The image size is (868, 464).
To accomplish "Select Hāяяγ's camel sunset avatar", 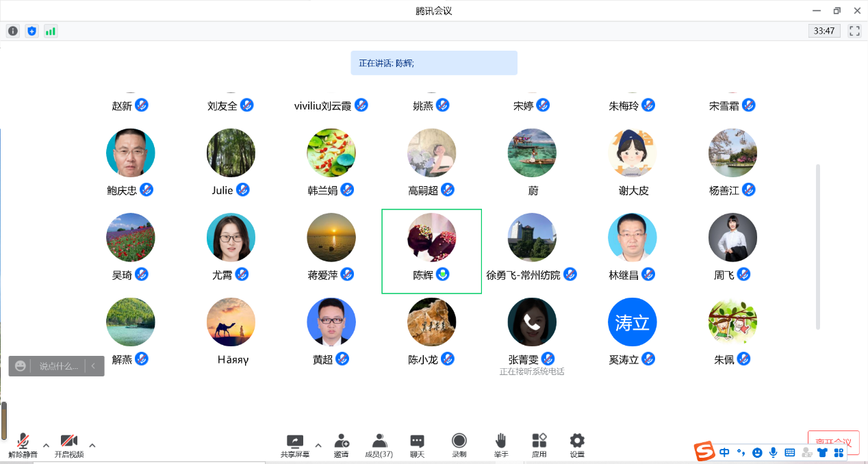I will [x=231, y=322].
